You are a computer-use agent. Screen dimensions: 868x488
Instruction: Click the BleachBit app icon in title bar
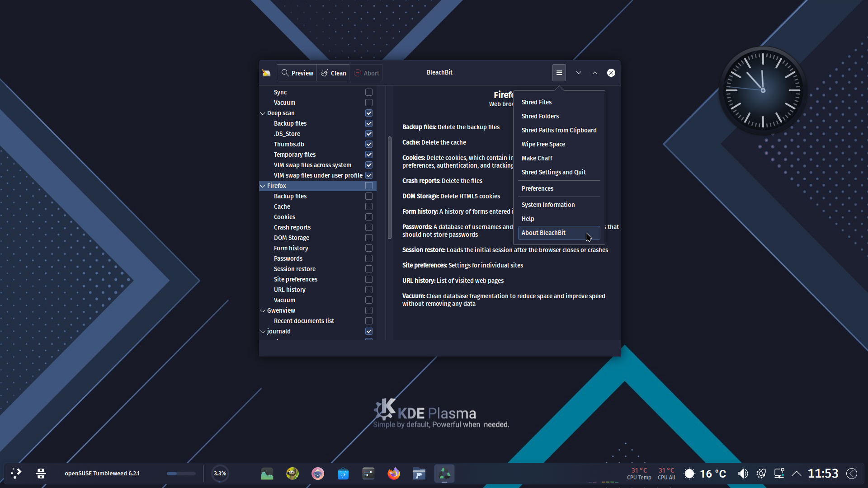(266, 73)
